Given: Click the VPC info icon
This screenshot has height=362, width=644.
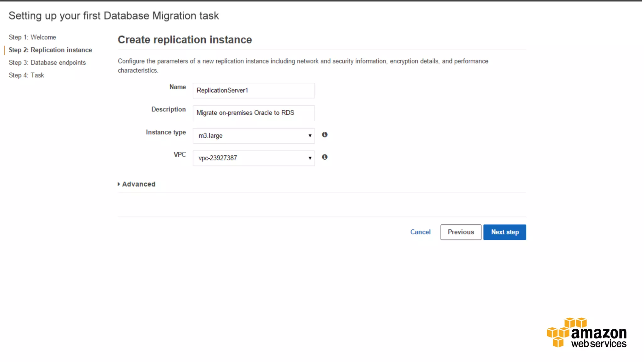Looking at the screenshot, I should [325, 157].
